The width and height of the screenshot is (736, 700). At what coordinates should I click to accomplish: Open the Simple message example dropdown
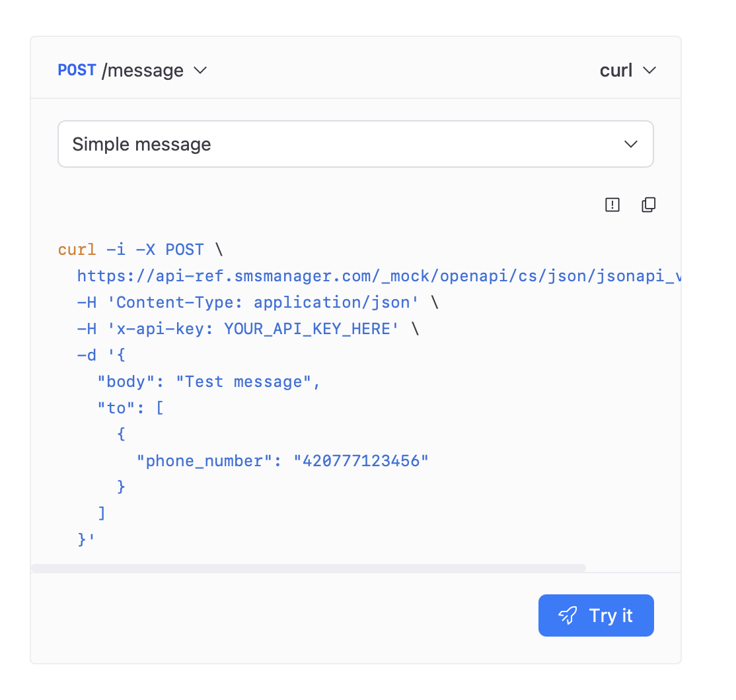[x=355, y=144]
